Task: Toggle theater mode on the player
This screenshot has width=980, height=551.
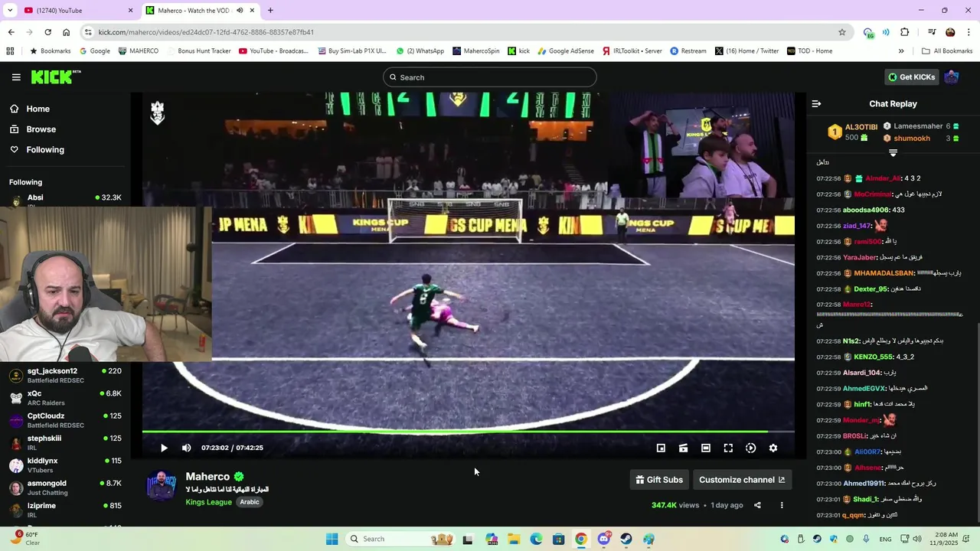Action: (x=706, y=448)
